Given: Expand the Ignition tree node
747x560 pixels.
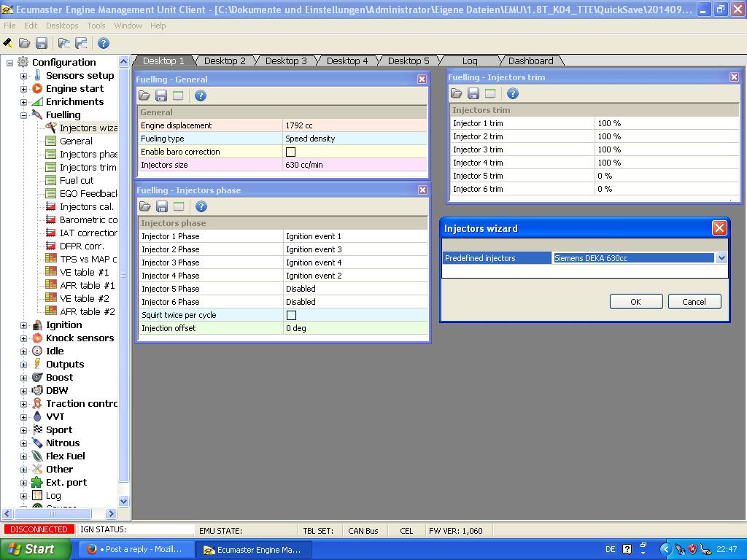Looking at the screenshot, I should click(23, 325).
